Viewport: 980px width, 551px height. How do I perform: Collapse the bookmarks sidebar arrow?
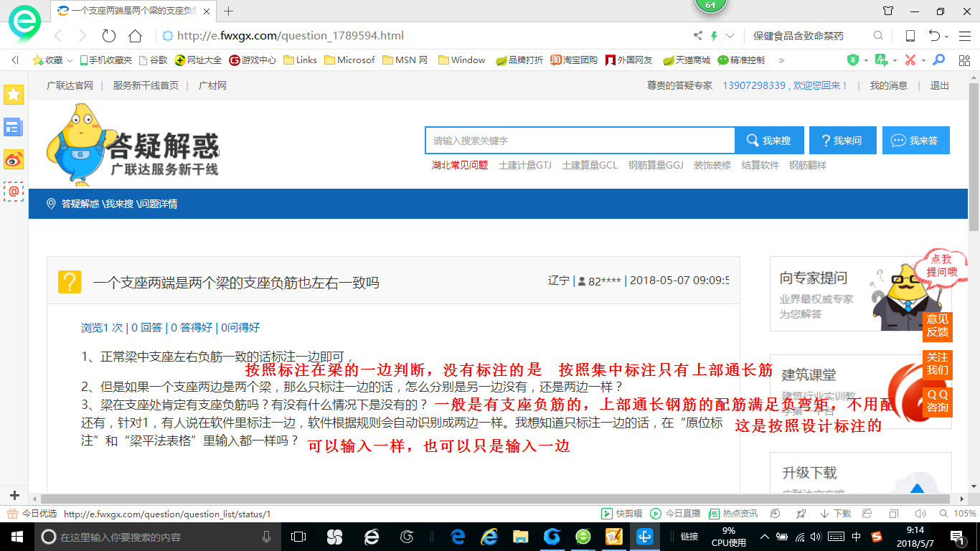[x=15, y=60]
